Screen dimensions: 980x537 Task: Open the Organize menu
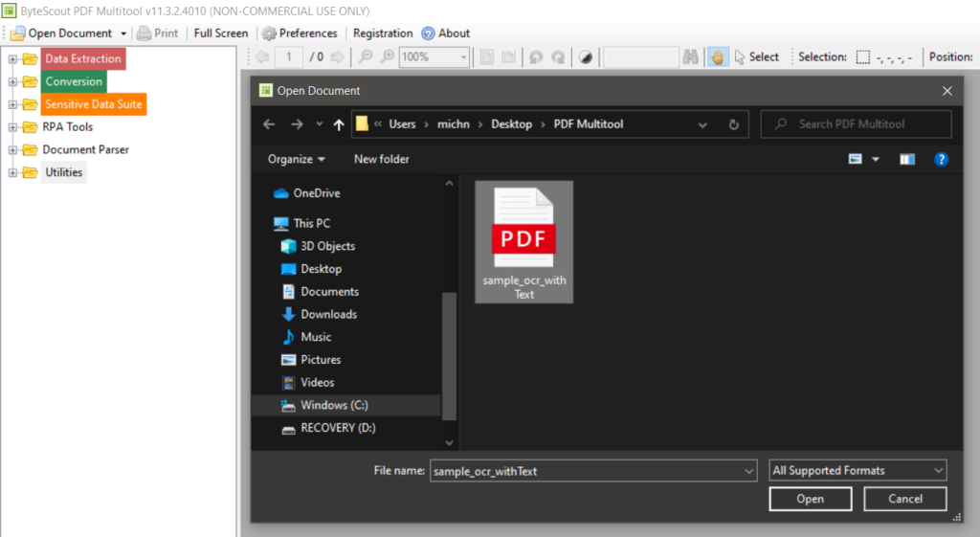coord(297,160)
